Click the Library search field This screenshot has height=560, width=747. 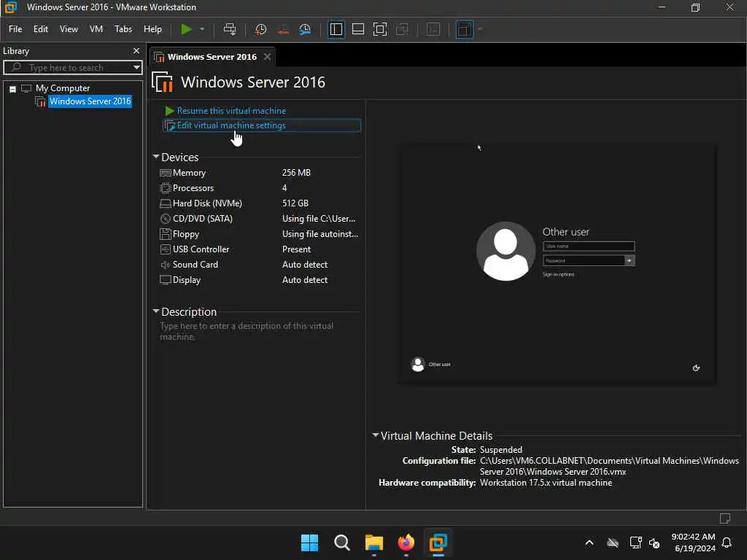[71, 67]
